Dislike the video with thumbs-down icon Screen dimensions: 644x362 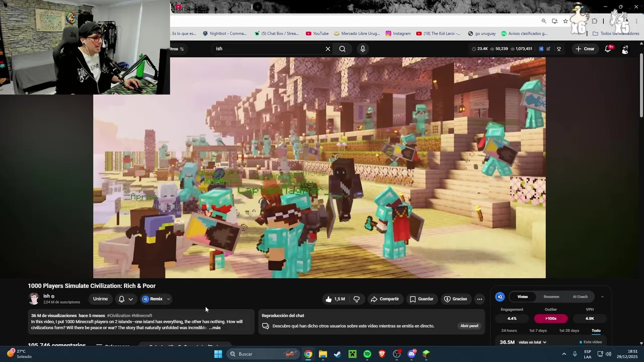tap(357, 299)
